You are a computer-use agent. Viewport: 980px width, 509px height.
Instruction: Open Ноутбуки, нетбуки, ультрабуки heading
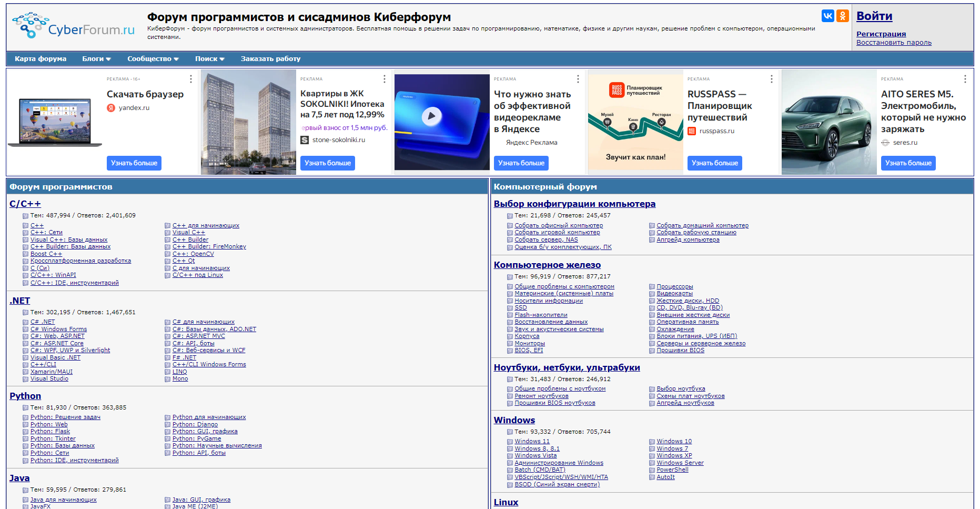point(567,367)
